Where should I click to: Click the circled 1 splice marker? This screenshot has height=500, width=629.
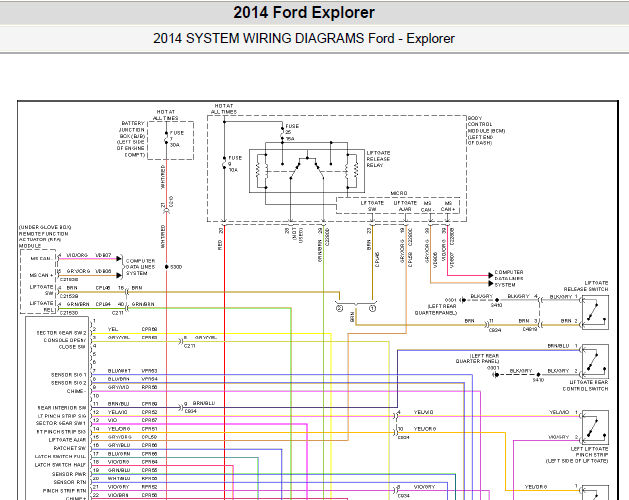[372, 309]
